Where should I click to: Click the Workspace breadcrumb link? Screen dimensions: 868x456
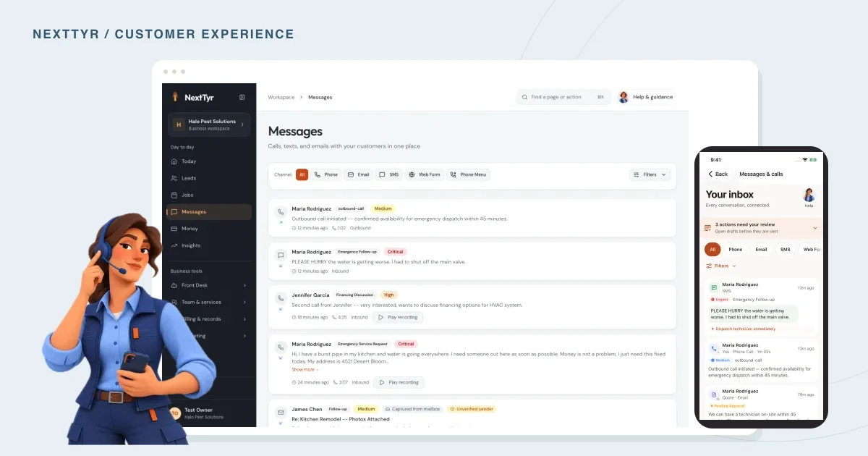[281, 97]
